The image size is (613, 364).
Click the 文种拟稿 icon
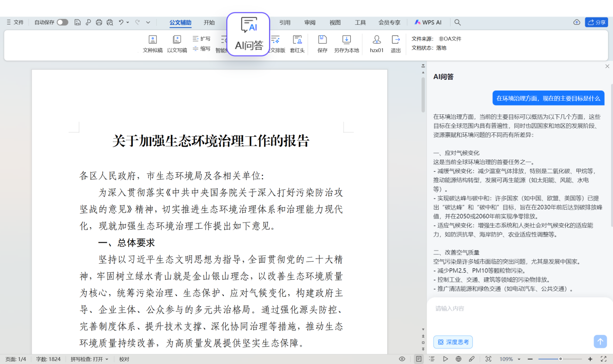(153, 40)
